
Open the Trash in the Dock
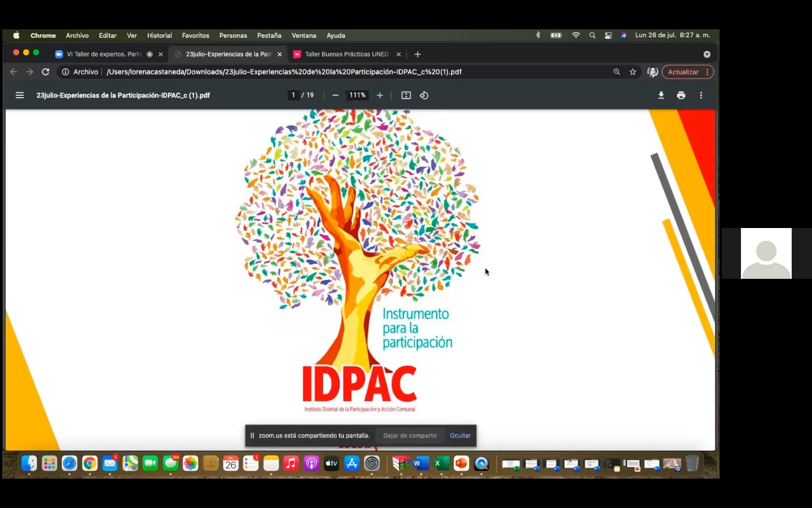tap(692, 463)
